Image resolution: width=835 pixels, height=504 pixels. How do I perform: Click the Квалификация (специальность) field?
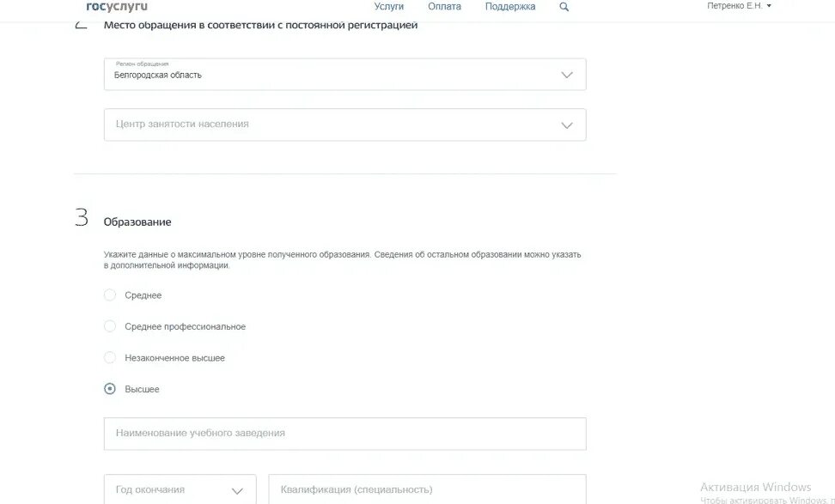pos(427,489)
